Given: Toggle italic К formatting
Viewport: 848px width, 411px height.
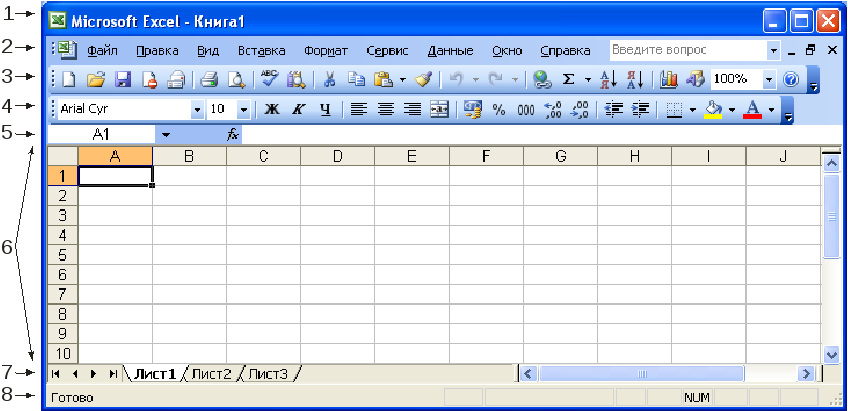Looking at the screenshot, I should point(298,109).
